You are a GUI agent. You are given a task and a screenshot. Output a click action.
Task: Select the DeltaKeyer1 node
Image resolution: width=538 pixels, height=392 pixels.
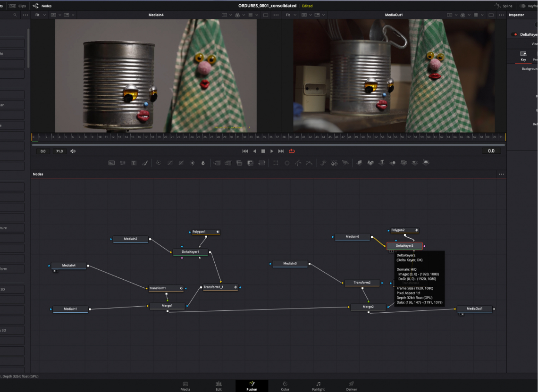(x=191, y=252)
